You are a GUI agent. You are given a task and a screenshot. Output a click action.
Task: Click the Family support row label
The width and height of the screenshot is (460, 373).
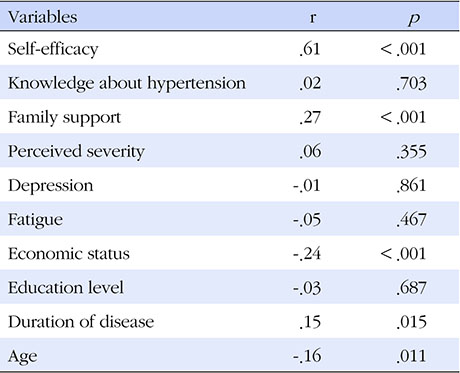coord(64,118)
